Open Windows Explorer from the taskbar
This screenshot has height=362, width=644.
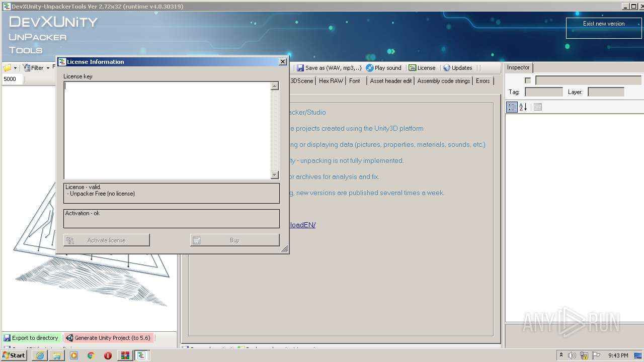point(57,355)
